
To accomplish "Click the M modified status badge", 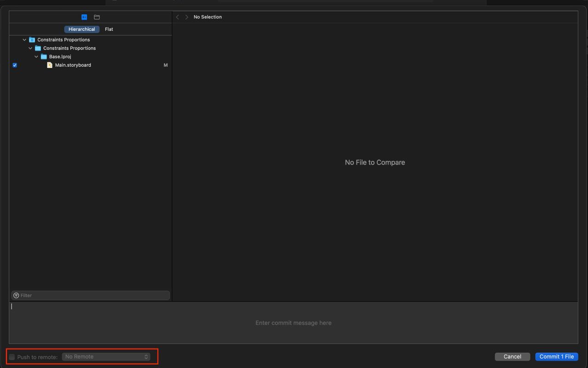I will pyautogui.click(x=165, y=65).
